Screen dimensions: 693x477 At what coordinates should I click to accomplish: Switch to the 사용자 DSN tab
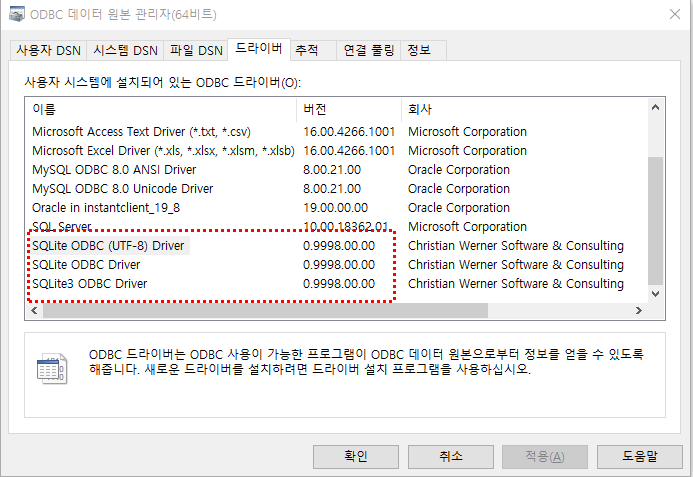(x=48, y=50)
